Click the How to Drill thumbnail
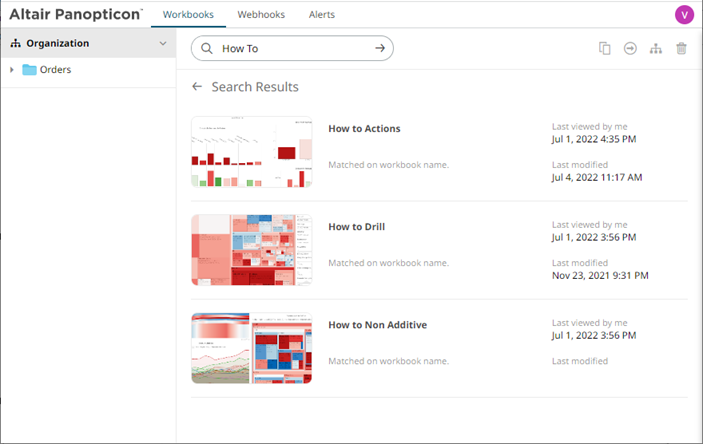The height and width of the screenshot is (444, 703). pos(251,250)
